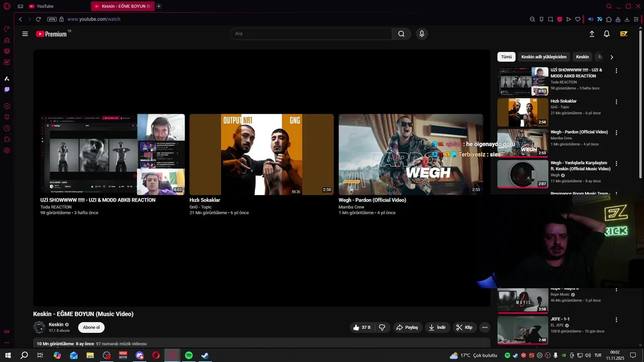Image resolution: width=644 pixels, height=362 pixels.
Task: Open a new tab with plus button
Action: [x=158, y=6]
